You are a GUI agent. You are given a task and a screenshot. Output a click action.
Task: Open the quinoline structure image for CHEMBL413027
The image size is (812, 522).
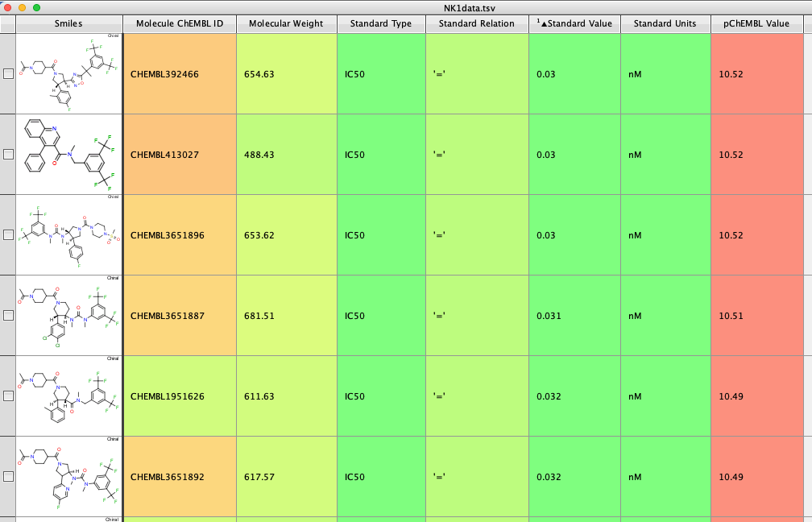click(x=68, y=155)
